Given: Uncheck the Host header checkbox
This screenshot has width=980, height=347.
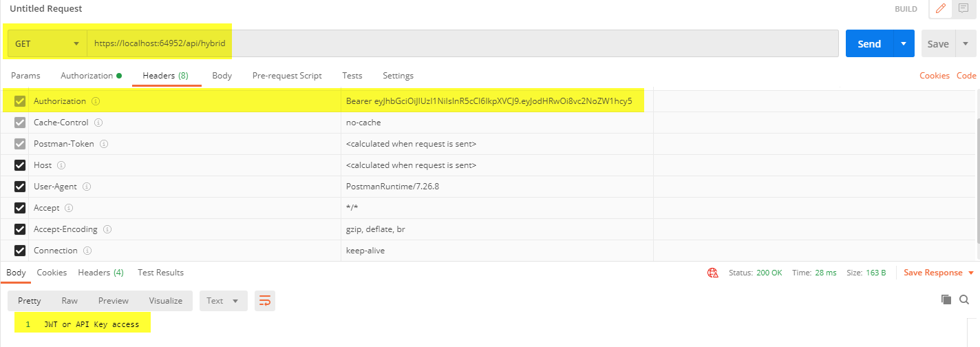Looking at the screenshot, I should coord(20,165).
